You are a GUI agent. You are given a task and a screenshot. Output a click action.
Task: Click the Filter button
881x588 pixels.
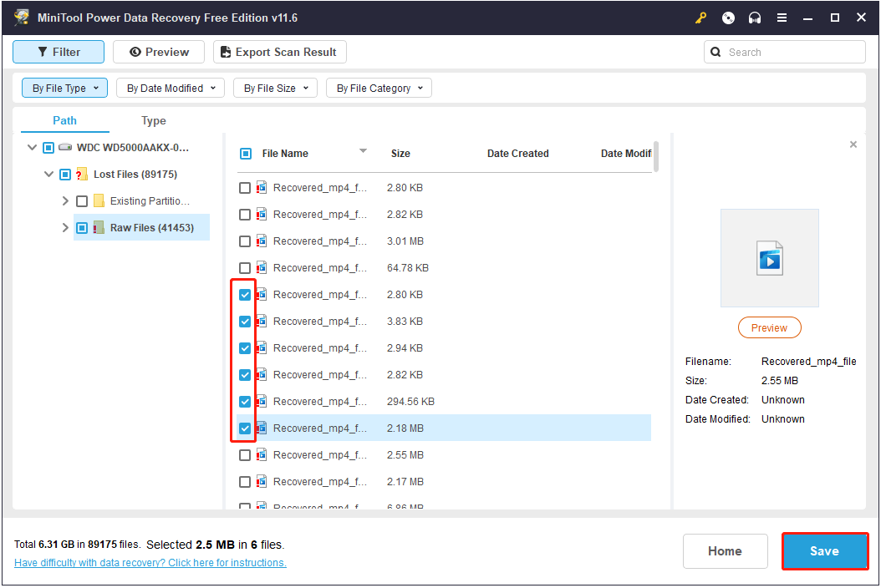(x=59, y=53)
